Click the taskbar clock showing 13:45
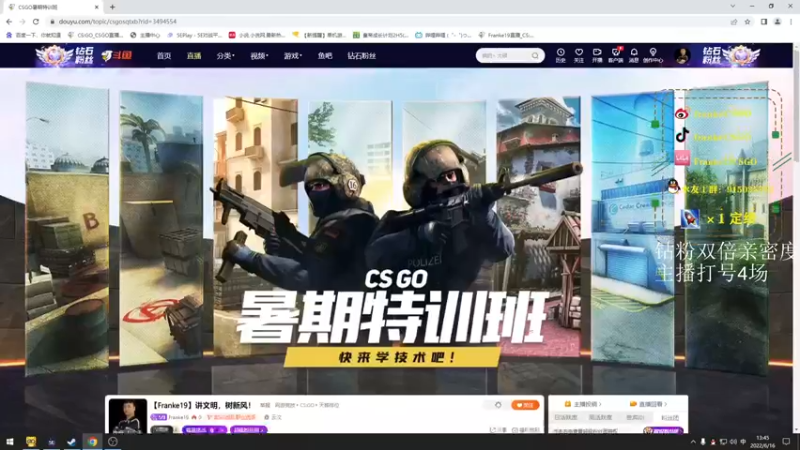The width and height of the screenshot is (800, 450). point(763,442)
